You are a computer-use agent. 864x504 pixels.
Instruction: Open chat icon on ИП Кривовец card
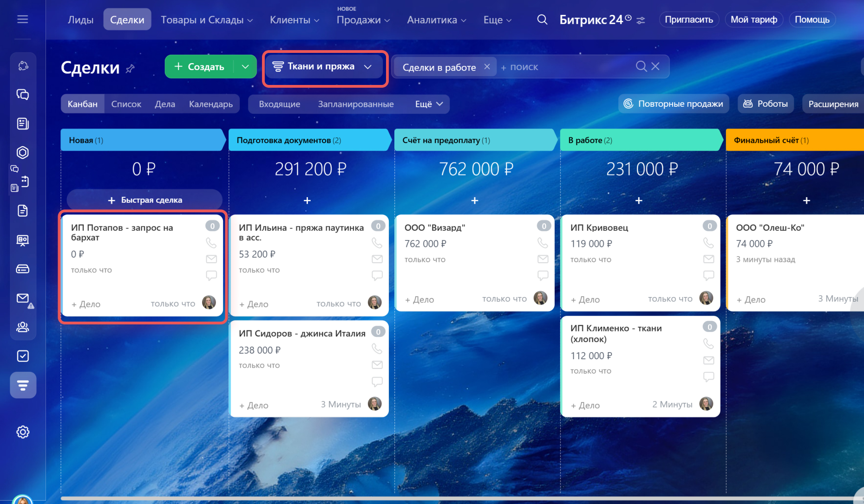click(708, 275)
